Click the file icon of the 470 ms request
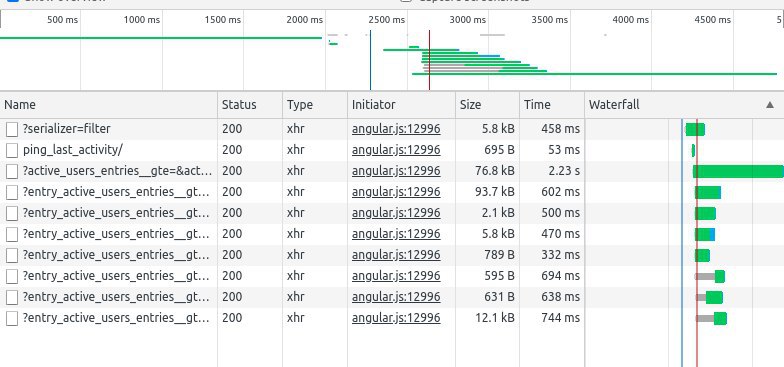 click(x=12, y=234)
